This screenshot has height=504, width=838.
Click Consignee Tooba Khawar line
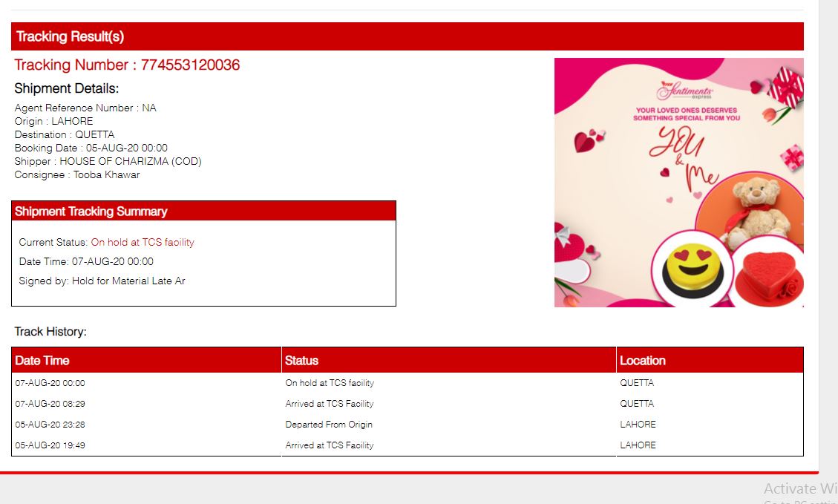click(x=77, y=174)
